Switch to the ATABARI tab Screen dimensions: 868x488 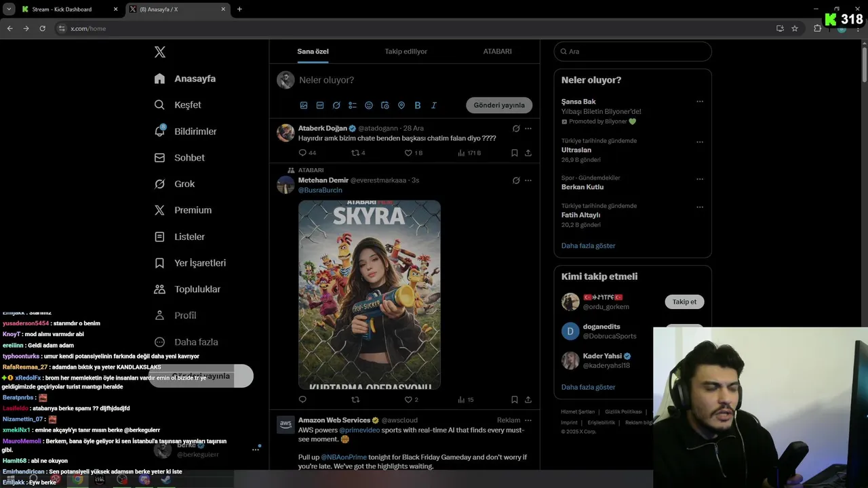pyautogui.click(x=497, y=52)
